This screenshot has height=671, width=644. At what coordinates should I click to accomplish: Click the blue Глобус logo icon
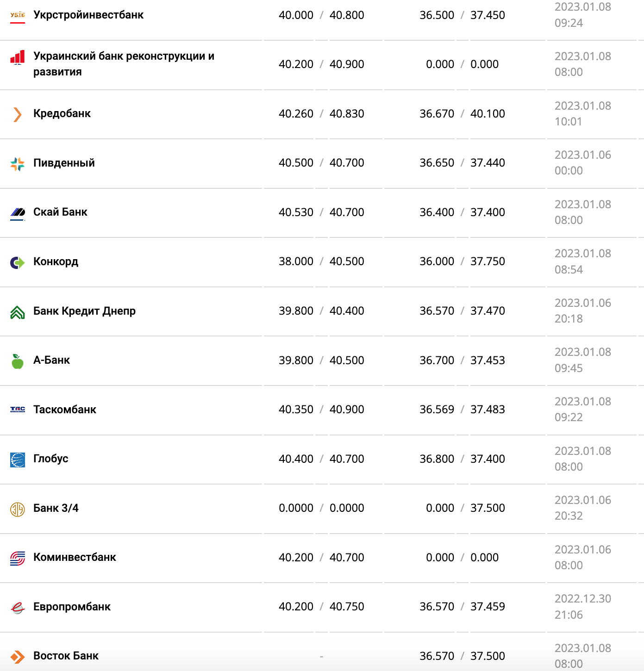(18, 460)
